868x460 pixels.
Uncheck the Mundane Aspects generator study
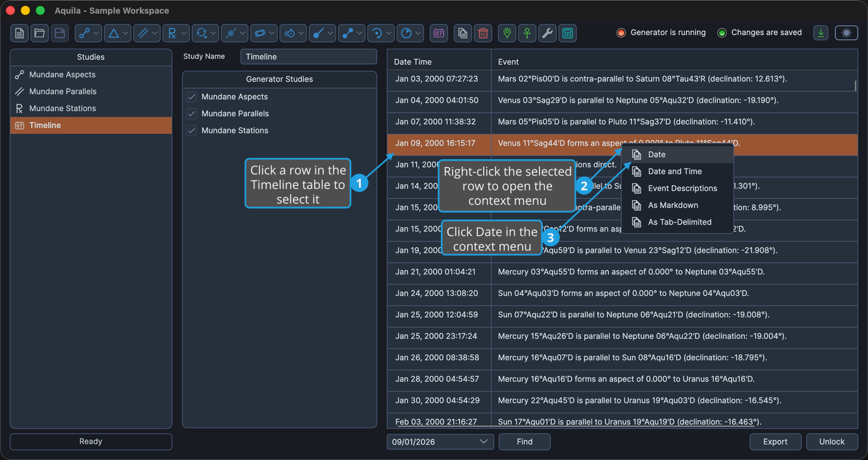(192, 97)
